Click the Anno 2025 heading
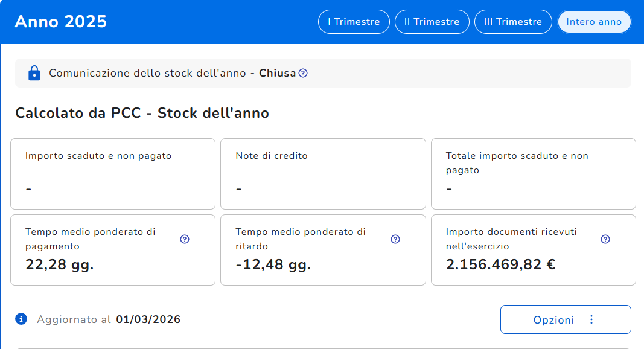The width and height of the screenshot is (644, 349). click(61, 22)
